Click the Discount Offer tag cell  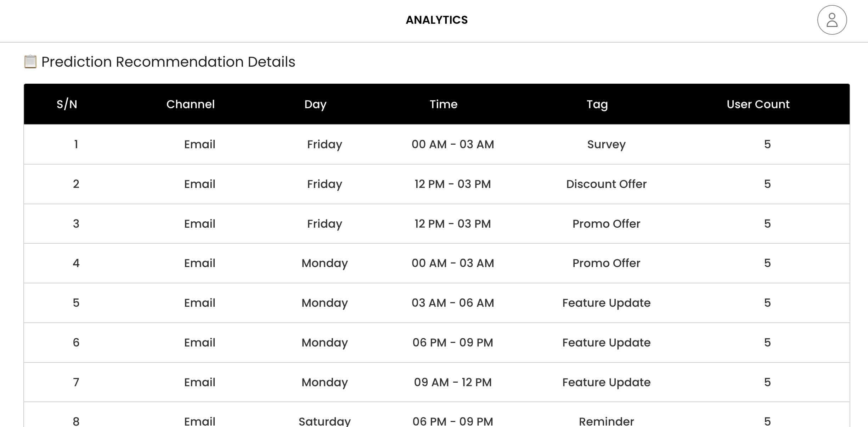(606, 184)
